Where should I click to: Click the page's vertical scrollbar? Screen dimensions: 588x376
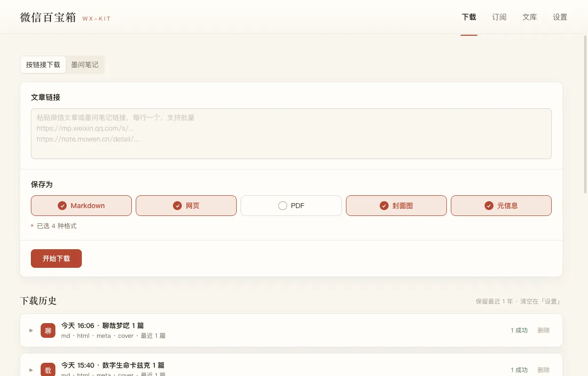point(585,114)
